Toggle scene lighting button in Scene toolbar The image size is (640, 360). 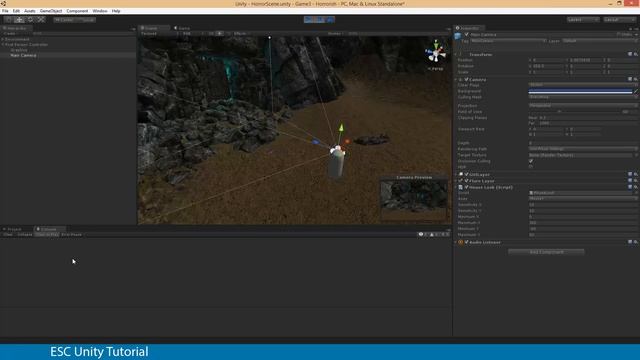click(220, 33)
